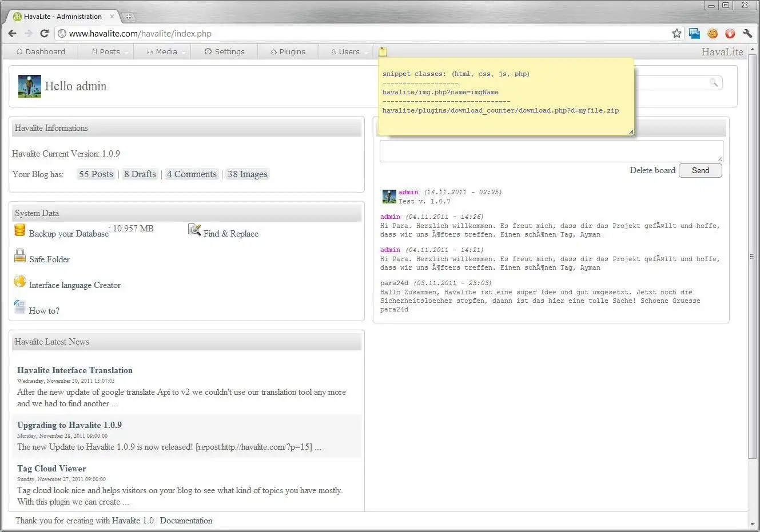Click the 'Havalite Current Version: 1.0.9' text

tap(66, 154)
